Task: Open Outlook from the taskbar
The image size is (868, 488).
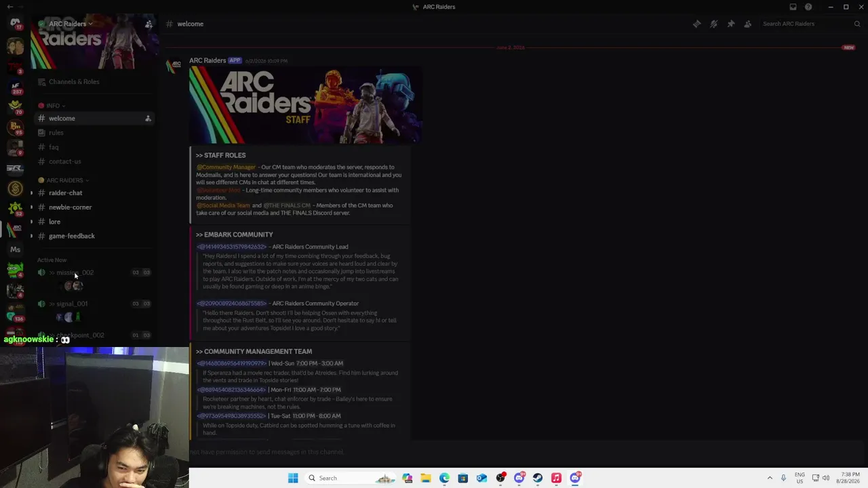Action: click(481, 478)
